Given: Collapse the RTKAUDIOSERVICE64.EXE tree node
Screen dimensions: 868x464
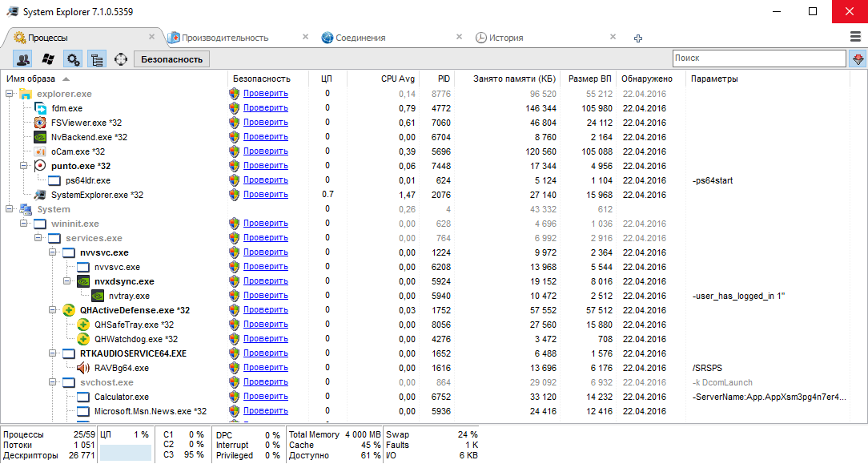Looking at the screenshot, I should (x=53, y=353).
